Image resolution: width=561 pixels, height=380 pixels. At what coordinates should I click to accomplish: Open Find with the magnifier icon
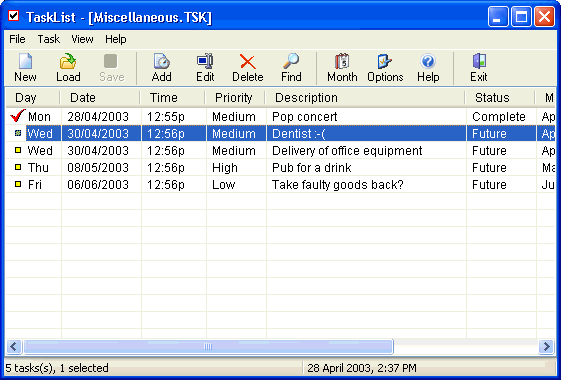click(291, 68)
